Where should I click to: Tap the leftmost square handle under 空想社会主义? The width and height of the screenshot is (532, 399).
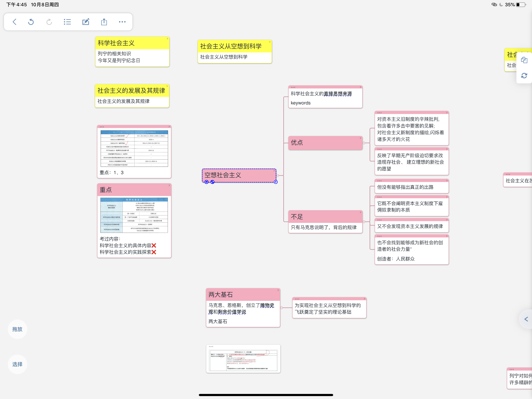click(x=206, y=182)
